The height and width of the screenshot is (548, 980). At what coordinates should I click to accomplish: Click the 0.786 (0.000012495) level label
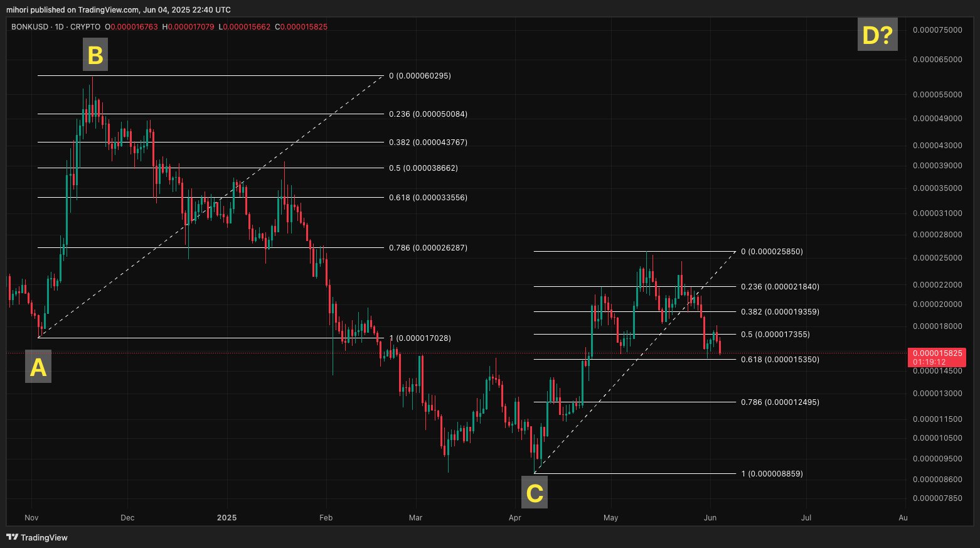[x=780, y=402]
